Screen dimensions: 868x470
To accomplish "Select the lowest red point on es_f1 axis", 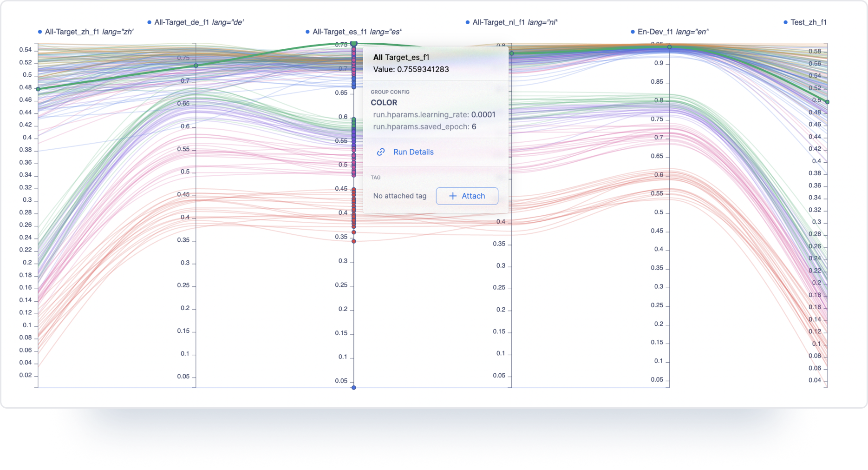I will [354, 241].
